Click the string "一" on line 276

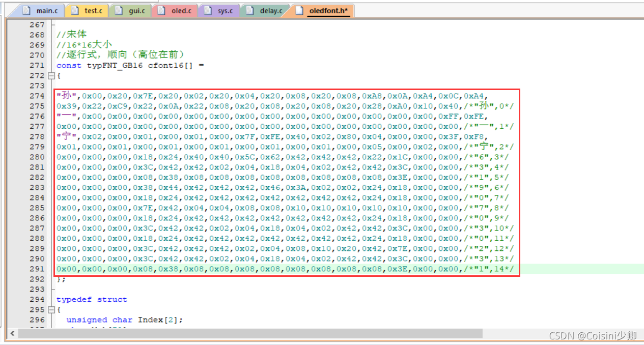click(66, 116)
